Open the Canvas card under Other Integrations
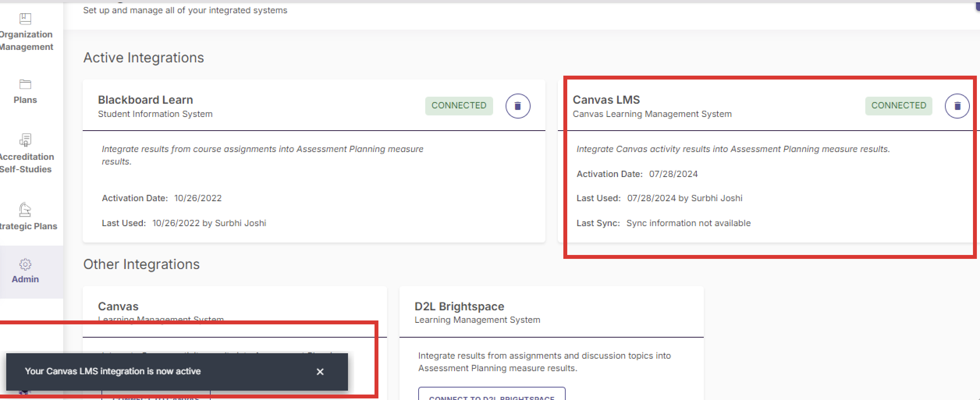The width and height of the screenshot is (980, 400). coord(118,306)
